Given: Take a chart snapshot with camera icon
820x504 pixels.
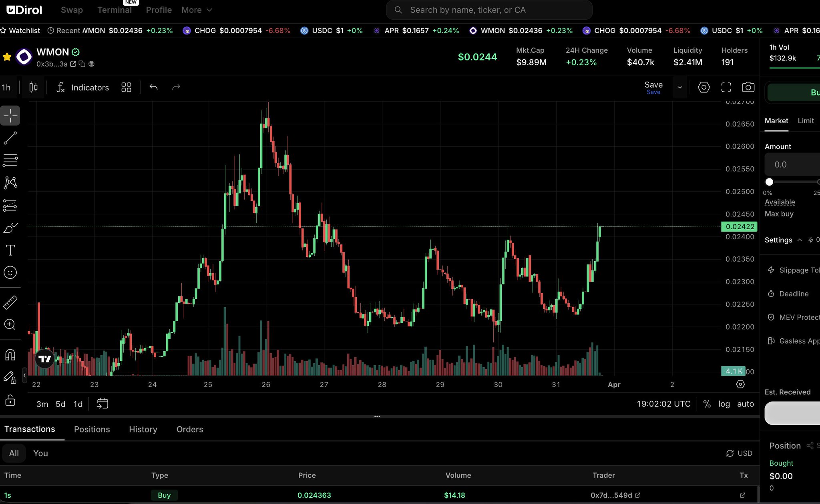Looking at the screenshot, I should coord(748,87).
